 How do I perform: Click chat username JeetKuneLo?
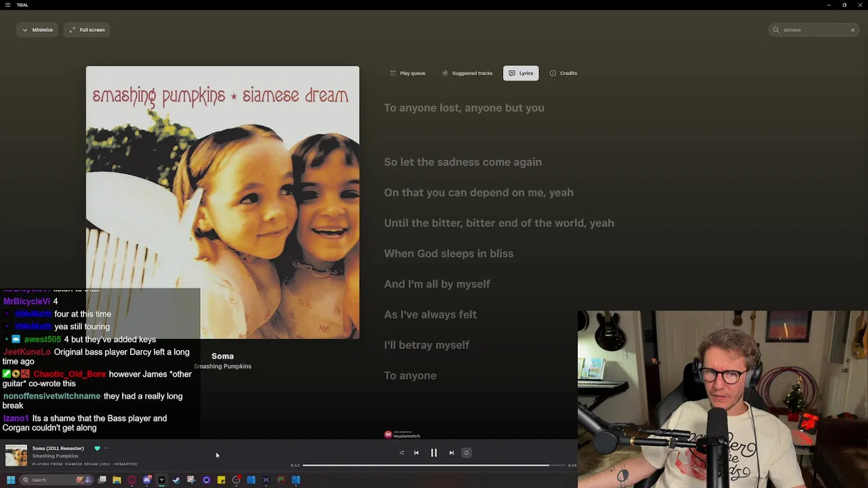[x=27, y=352]
